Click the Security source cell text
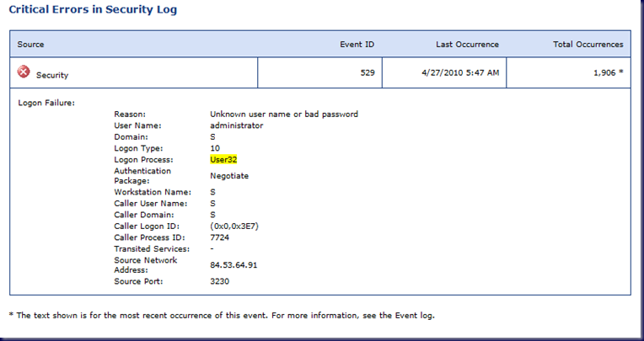The image size is (644, 341). (x=52, y=75)
